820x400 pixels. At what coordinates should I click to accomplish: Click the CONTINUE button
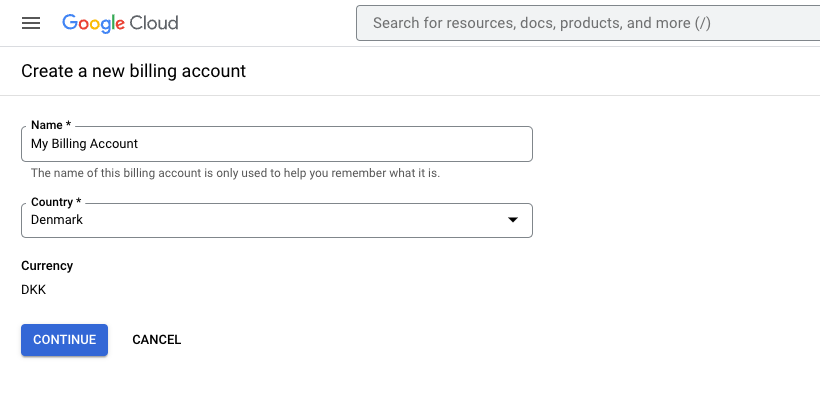click(x=64, y=340)
